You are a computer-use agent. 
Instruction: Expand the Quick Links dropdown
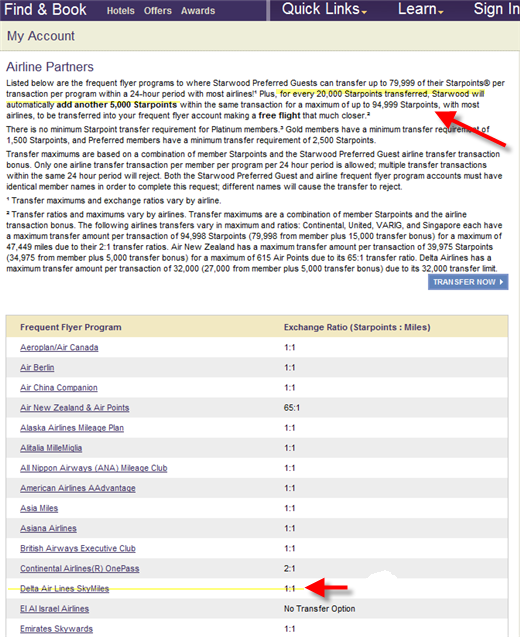tap(324, 9)
